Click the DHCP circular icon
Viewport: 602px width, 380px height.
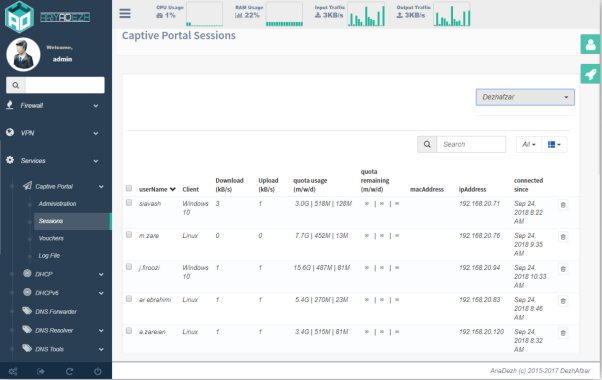coord(27,273)
